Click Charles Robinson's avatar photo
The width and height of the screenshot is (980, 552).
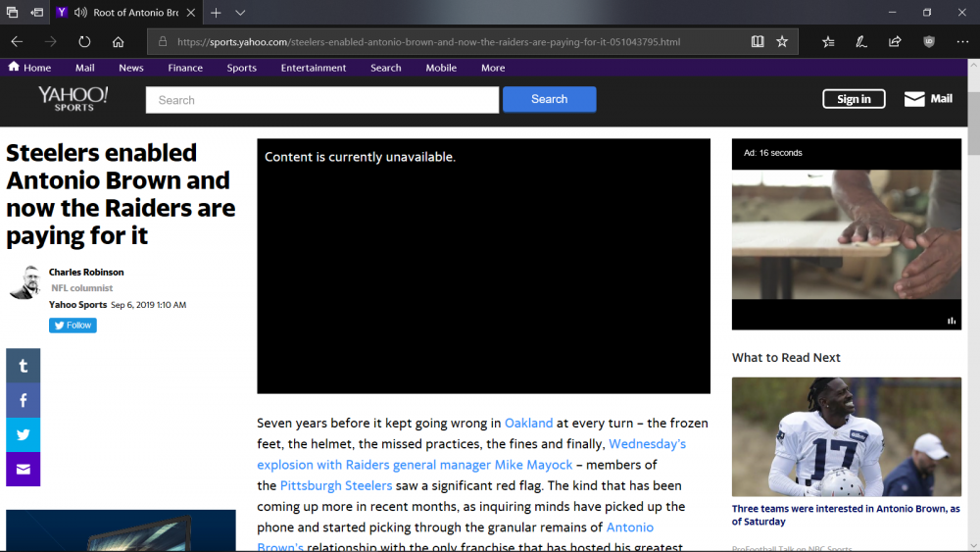(25, 282)
